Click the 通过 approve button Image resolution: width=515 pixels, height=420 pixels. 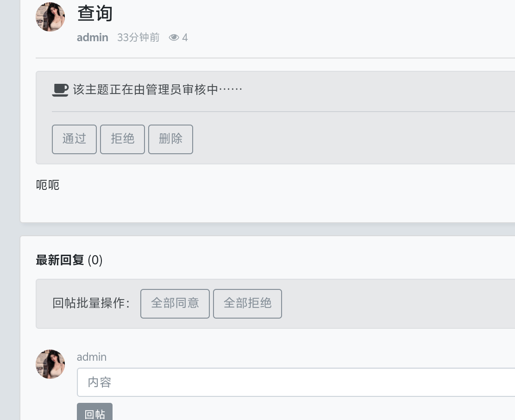[x=74, y=139]
